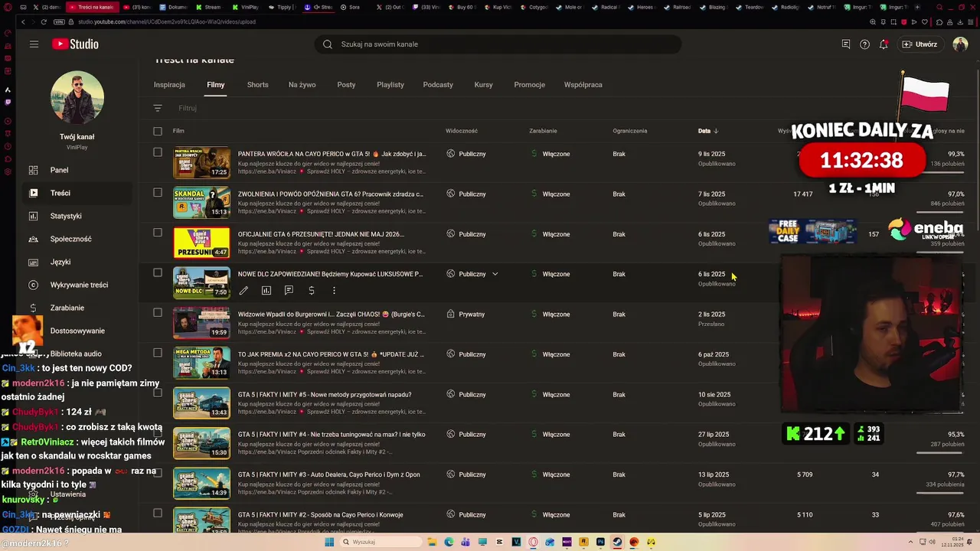Open the three-dot options on the NOWE DLC video
Viewport: 980px width, 551px height.
click(334, 291)
